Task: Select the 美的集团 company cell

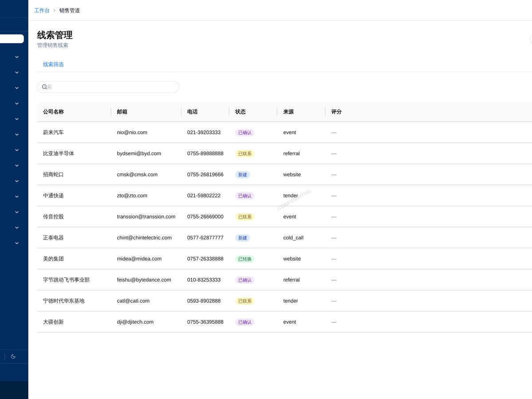Action: coord(53,259)
